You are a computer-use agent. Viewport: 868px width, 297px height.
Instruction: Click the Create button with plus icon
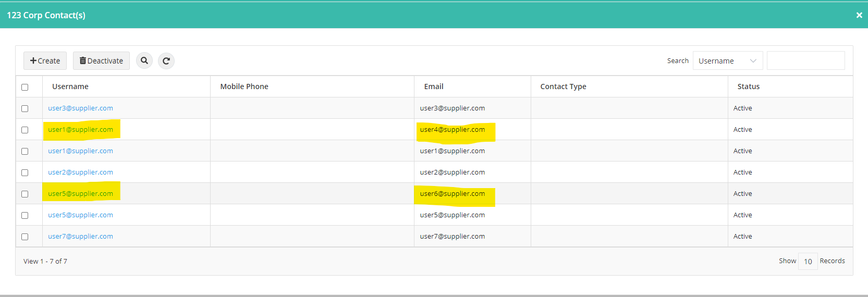[45, 60]
